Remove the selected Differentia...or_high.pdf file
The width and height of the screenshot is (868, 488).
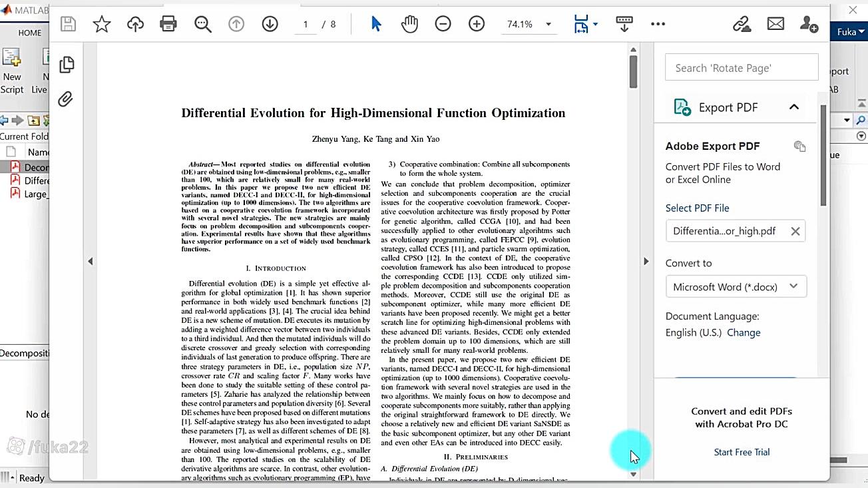click(x=795, y=231)
